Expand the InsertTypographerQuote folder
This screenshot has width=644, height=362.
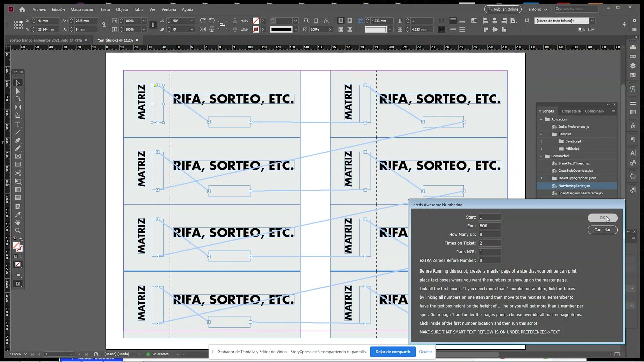(x=541, y=178)
